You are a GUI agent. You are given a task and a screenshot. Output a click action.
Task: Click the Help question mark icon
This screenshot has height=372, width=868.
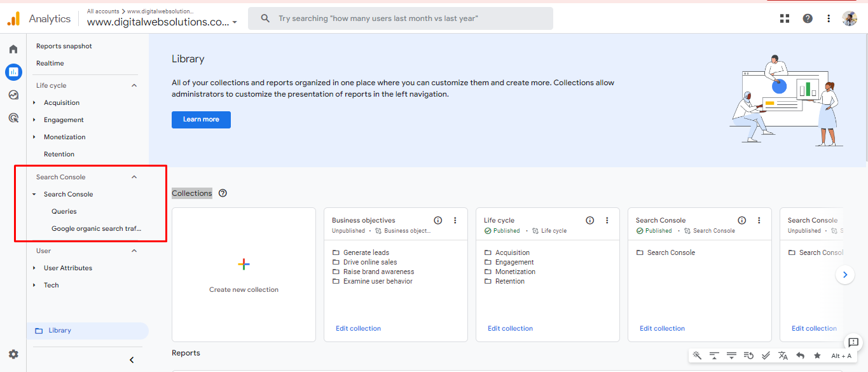point(808,18)
